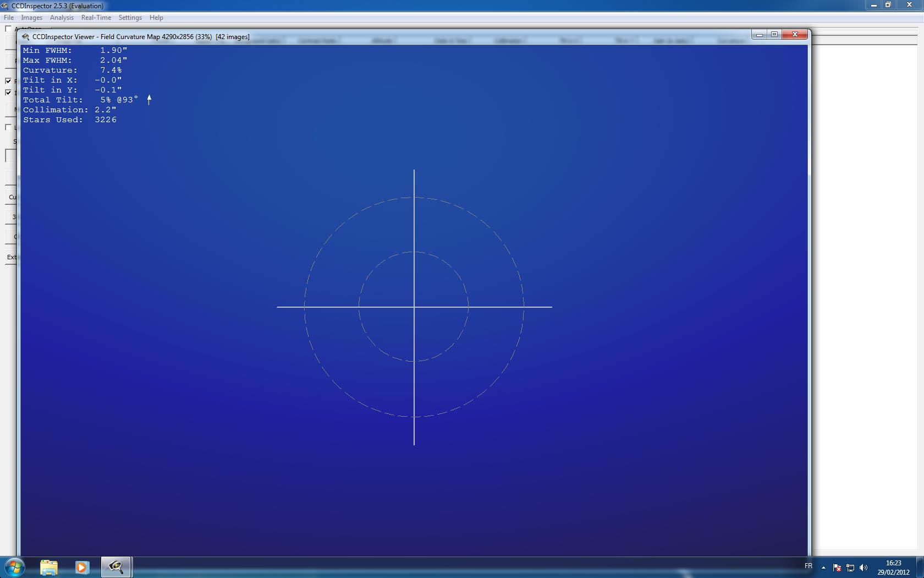Viewport: 924px width, 578px height.
Task: Click the CCDInspector Viewer title bar icon
Action: coord(26,37)
